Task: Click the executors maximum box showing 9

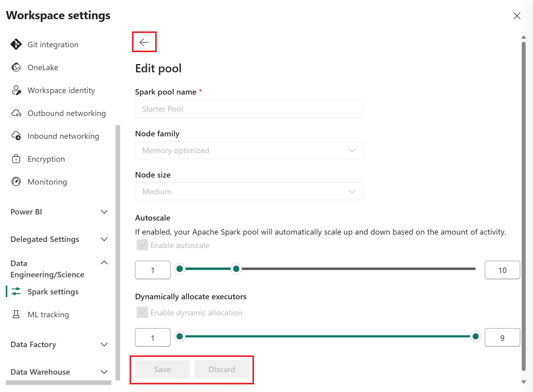Action: click(502, 337)
